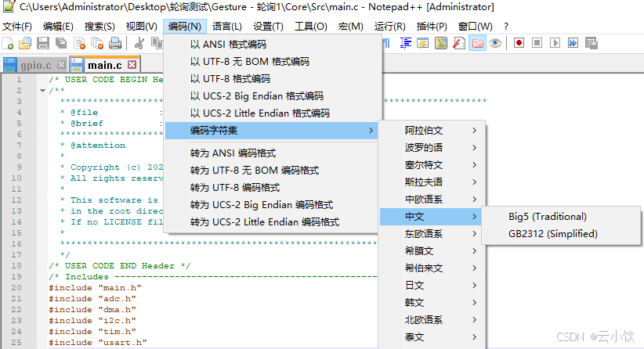The image size is (644, 349).
Task: Choose 以 UTF-8 格式编码
Action: coord(271,79)
